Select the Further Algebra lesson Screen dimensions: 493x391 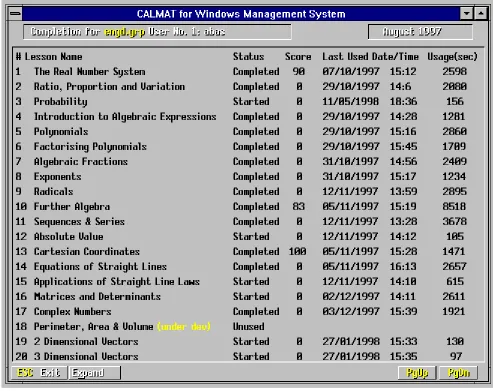click(x=72, y=207)
